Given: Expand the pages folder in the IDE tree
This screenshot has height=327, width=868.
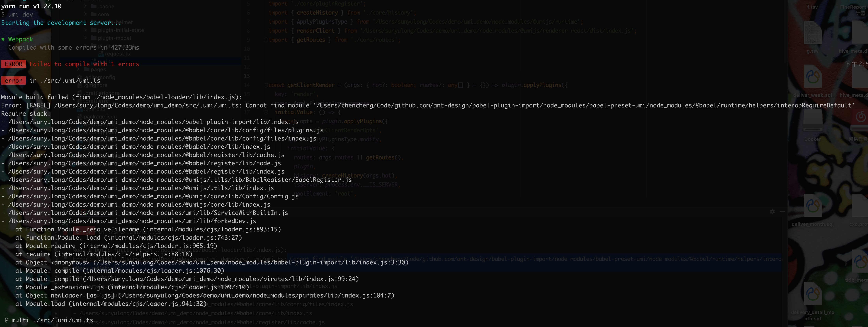Looking at the screenshot, I should pos(79,69).
